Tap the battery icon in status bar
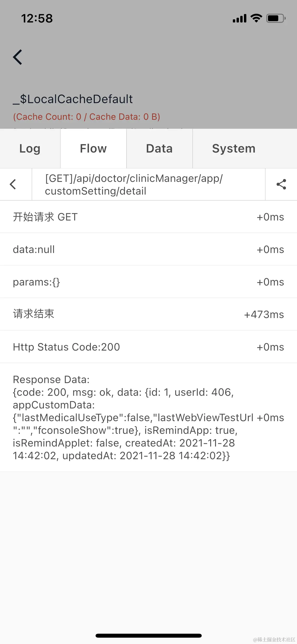This screenshot has height=644, width=297. (x=276, y=18)
